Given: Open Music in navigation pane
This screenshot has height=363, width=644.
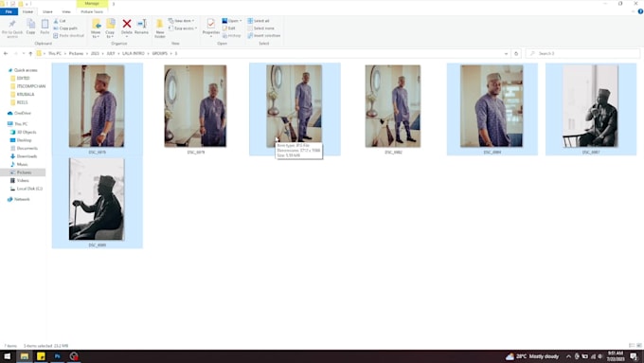Looking at the screenshot, I should pyautogui.click(x=22, y=164).
